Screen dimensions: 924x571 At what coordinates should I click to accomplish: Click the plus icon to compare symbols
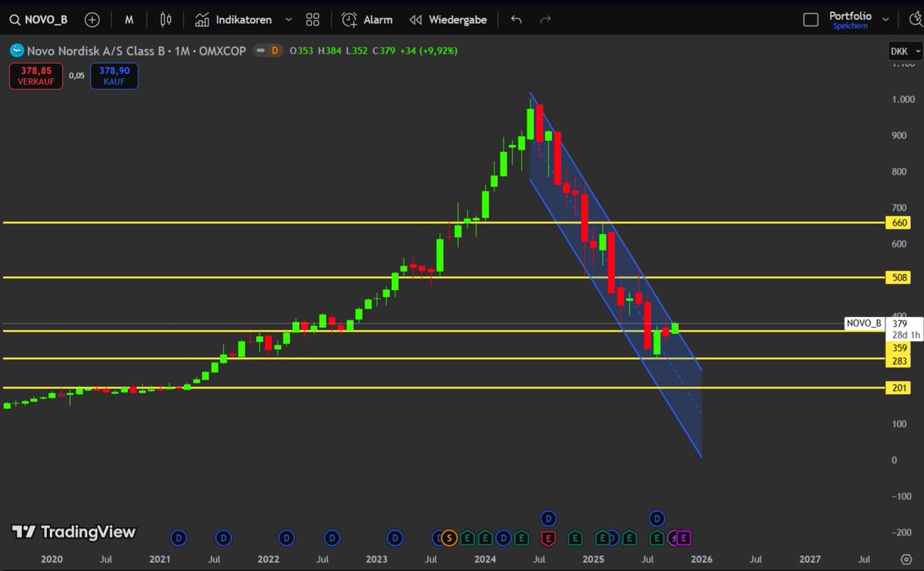pos(92,20)
